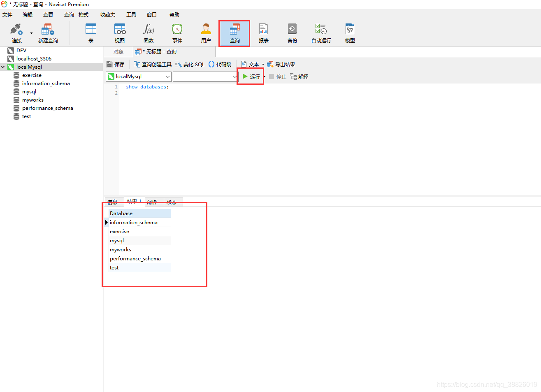Screen dimensions: 541x392
Task: Open the 收藏夹 menu
Action: (108, 15)
